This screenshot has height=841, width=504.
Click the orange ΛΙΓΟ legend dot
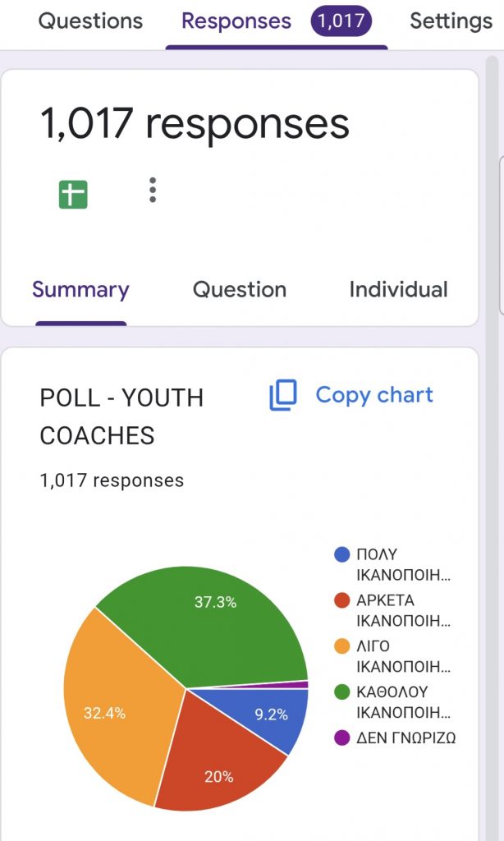[342, 646]
